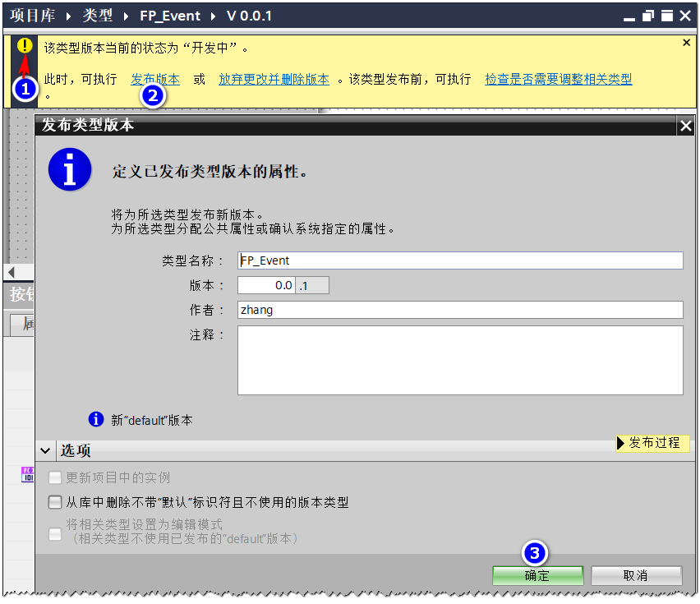Click the small info icon beside 新"default"版本

96,419
